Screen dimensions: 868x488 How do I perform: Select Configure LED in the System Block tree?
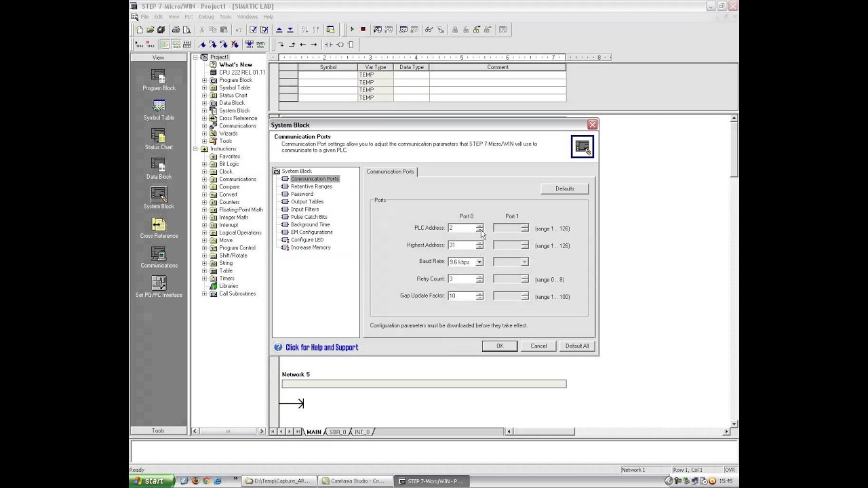coord(307,240)
